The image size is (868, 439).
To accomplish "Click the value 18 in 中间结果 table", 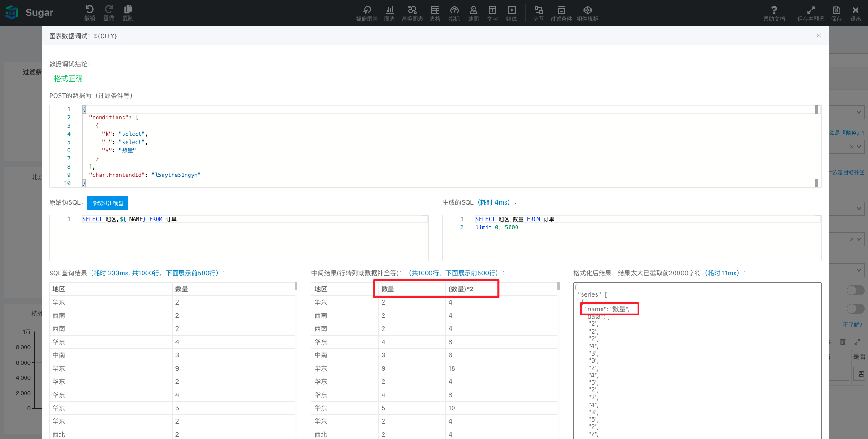I will coord(452,368).
